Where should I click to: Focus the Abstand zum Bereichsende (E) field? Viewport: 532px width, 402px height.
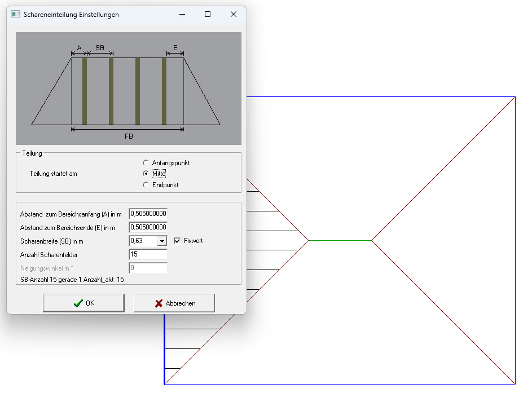pyautogui.click(x=148, y=227)
